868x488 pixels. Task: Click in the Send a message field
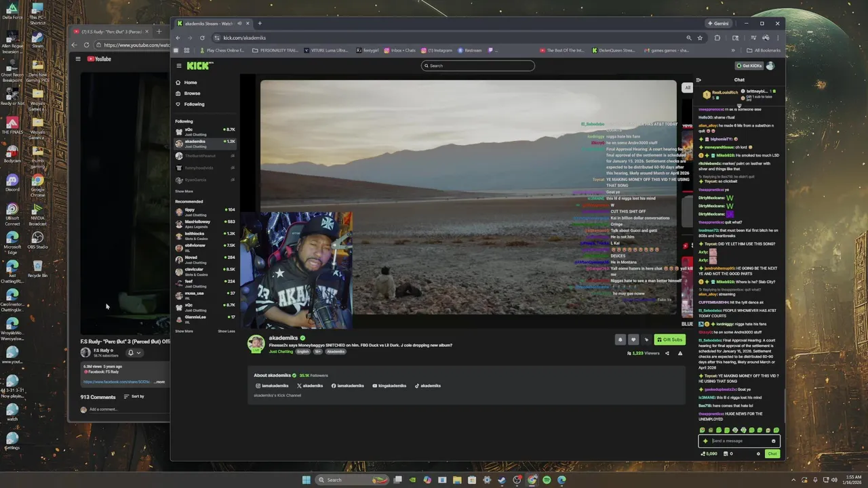tap(738, 441)
